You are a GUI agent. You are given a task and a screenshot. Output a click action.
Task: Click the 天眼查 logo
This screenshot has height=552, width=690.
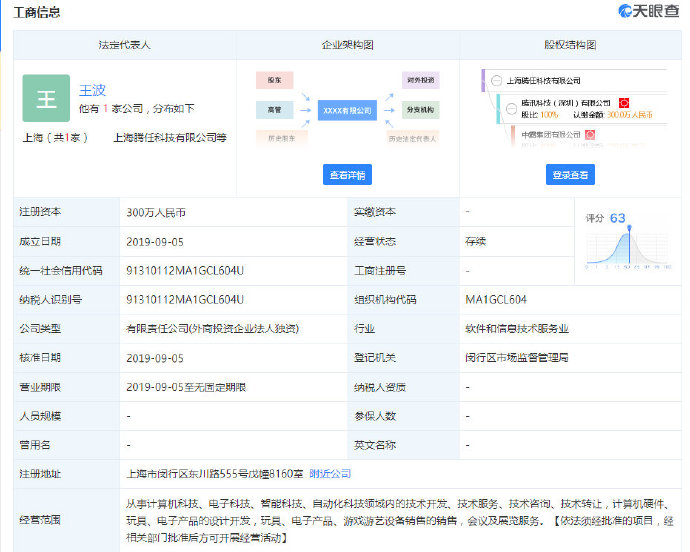648,11
